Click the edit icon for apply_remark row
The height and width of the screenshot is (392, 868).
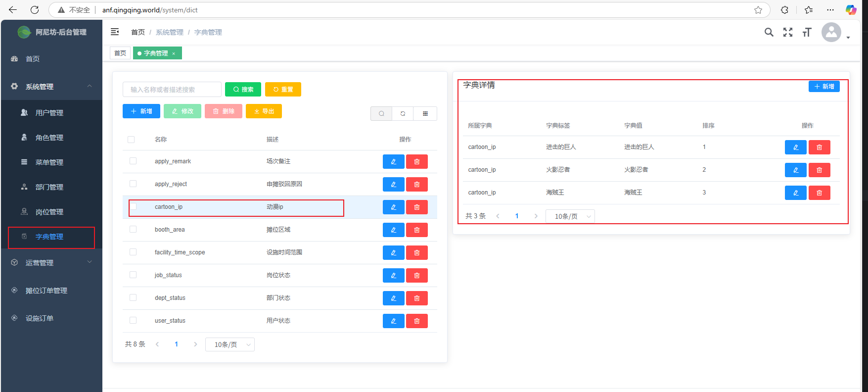pos(393,162)
